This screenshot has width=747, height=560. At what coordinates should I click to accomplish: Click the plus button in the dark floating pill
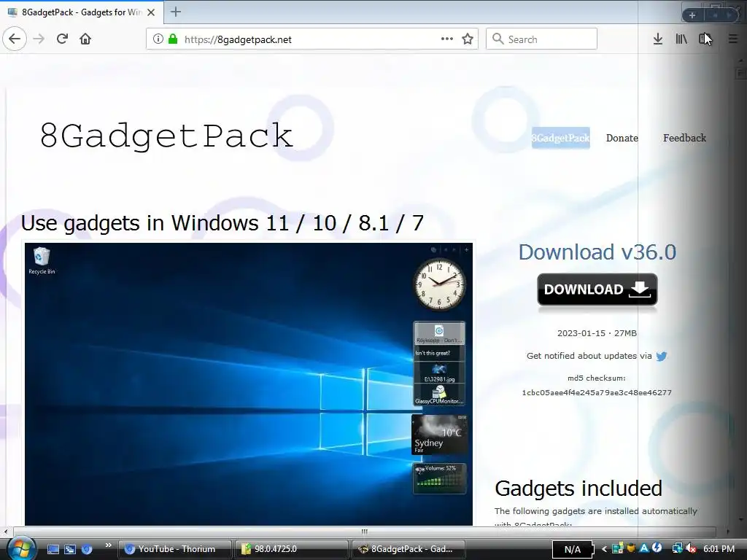[x=692, y=15]
